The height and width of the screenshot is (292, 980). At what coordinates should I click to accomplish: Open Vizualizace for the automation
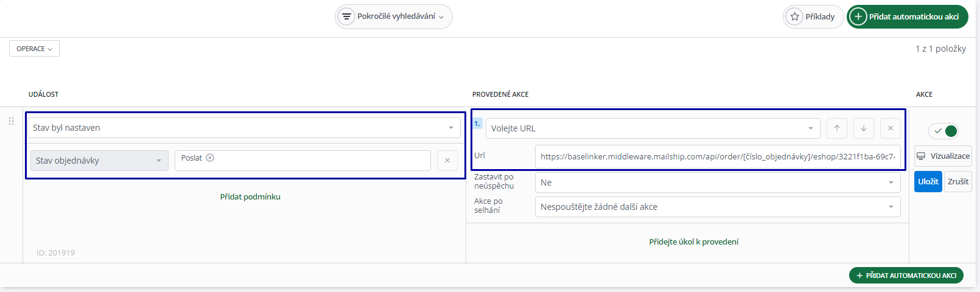(x=943, y=156)
